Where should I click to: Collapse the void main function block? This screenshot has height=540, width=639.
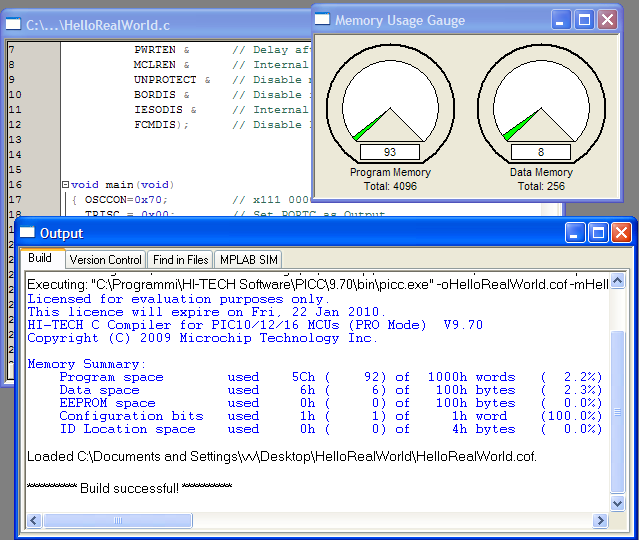65,185
